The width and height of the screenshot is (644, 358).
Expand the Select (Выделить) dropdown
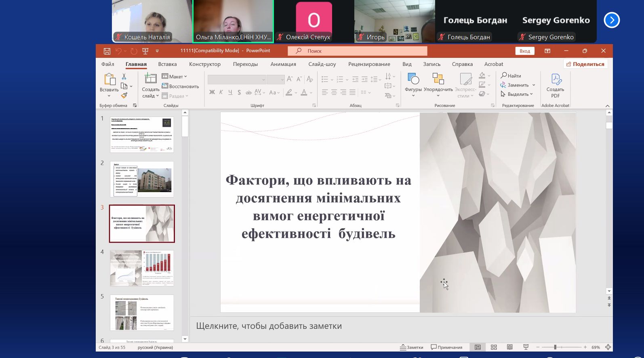tap(517, 94)
